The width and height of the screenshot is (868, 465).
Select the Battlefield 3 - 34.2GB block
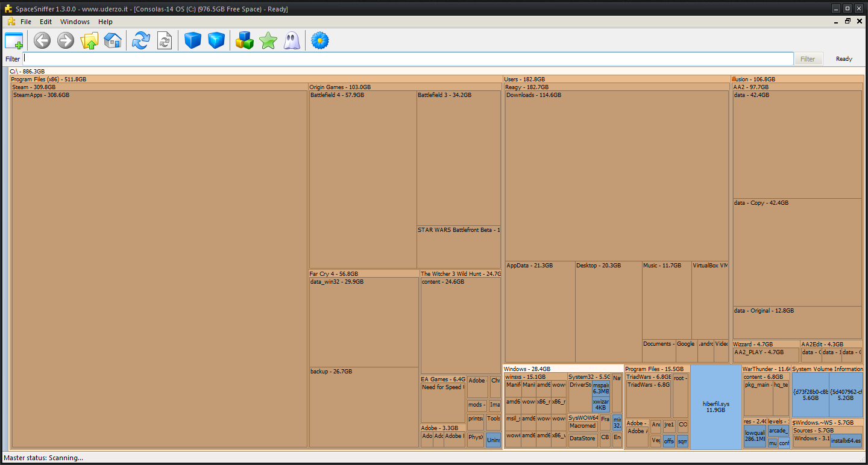tap(459, 158)
